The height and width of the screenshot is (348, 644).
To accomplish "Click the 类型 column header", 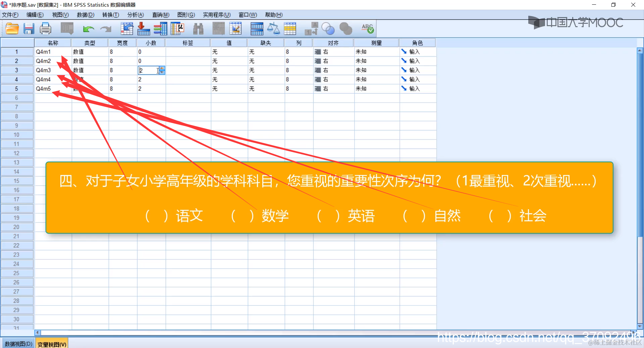I will click(90, 43).
